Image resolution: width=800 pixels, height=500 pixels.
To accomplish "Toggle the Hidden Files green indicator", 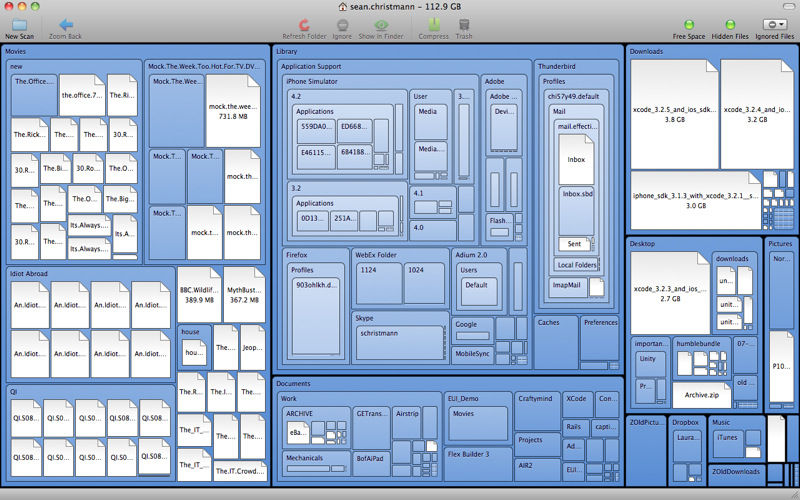I will click(x=730, y=24).
